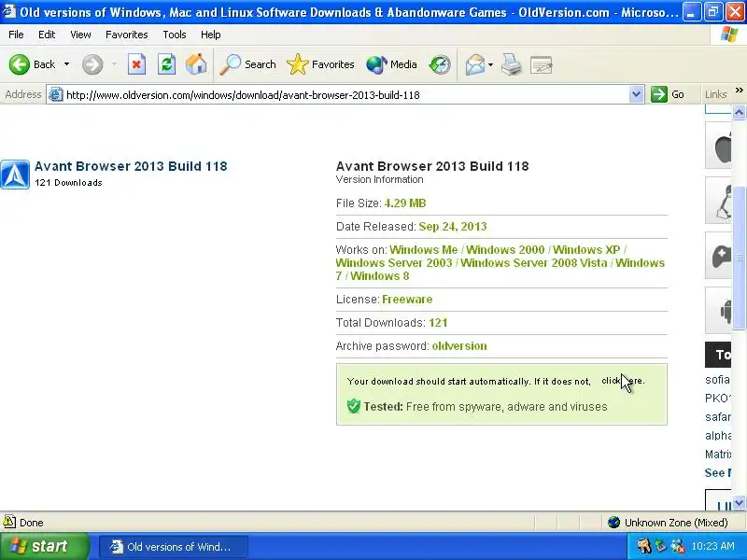Click the game controller sidebar icon
Viewport: 747px width, 560px height.
[719, 256]
